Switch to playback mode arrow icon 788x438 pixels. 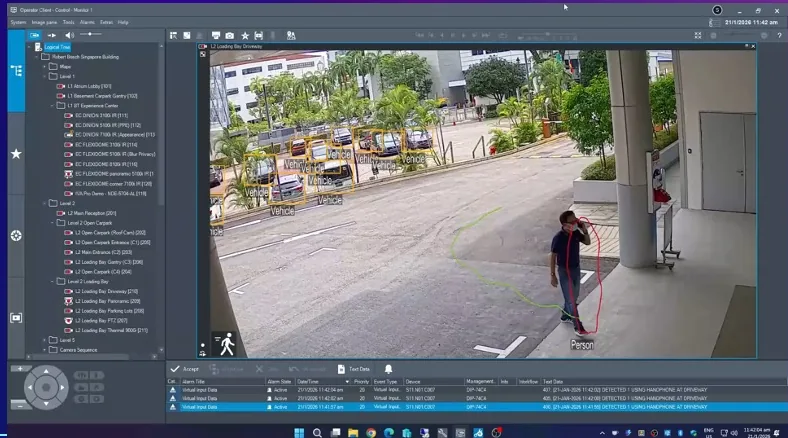[x=52, y=35]
